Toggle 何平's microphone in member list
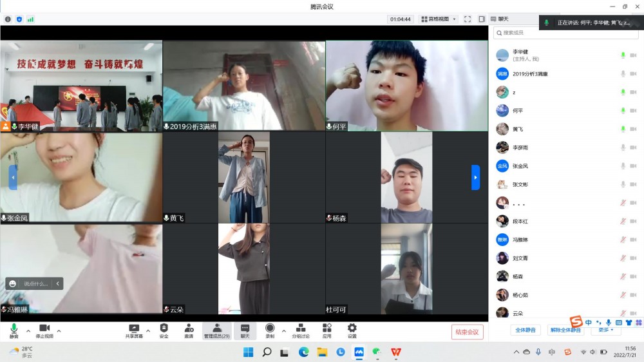This screenshot has width=644, height=362. [623, 111]
